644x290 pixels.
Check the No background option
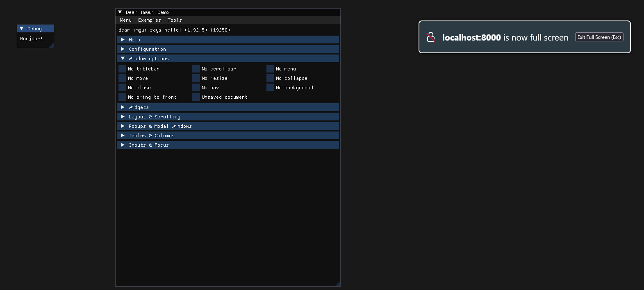(271, 88)
